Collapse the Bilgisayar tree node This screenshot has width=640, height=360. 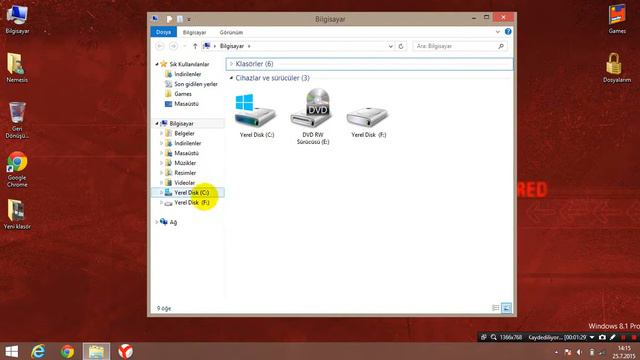(157, 123)
